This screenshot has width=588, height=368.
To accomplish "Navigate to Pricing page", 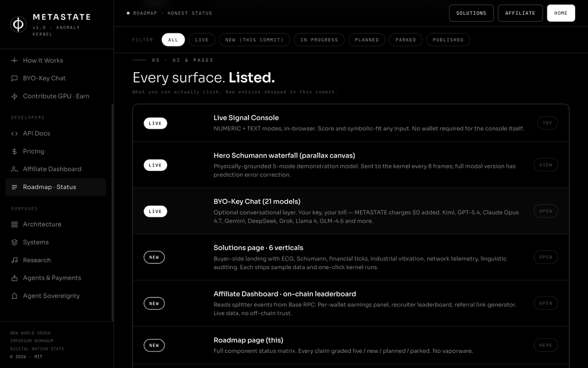I will pyautogui.click(x=56, y=151).
